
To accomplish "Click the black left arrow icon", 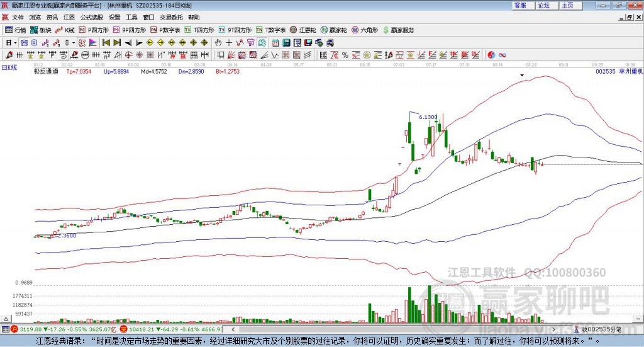I will (128, 43).
